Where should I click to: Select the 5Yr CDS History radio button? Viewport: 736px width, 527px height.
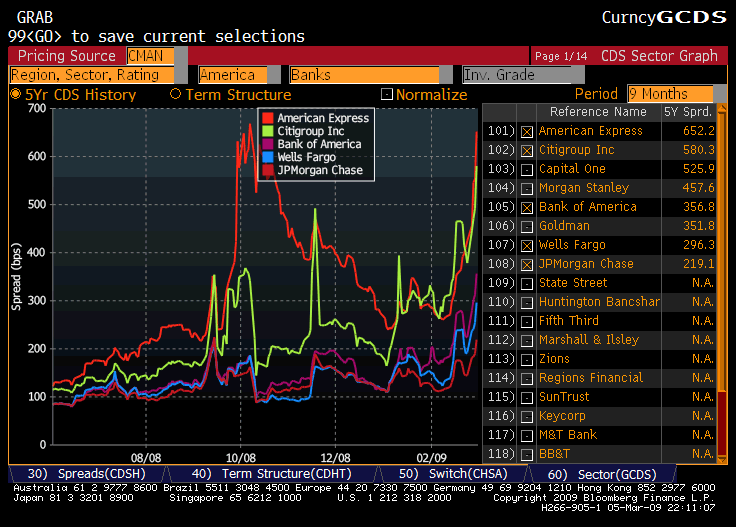click(x=15, y=94)
